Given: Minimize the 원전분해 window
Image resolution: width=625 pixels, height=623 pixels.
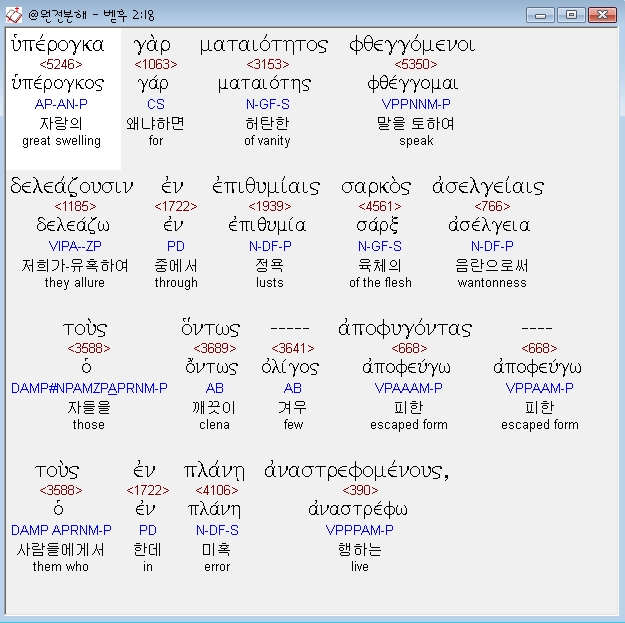Looking at the screenshot, I should (x=540, y=15).
